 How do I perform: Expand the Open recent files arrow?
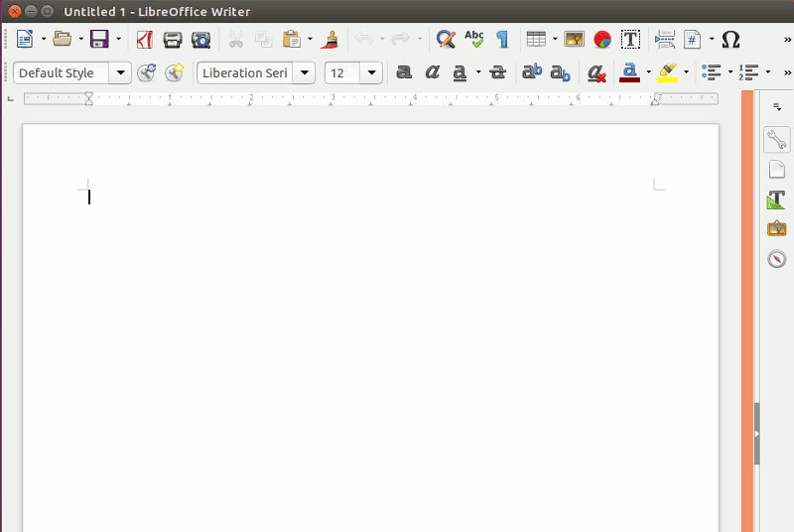tap(81, 39)
